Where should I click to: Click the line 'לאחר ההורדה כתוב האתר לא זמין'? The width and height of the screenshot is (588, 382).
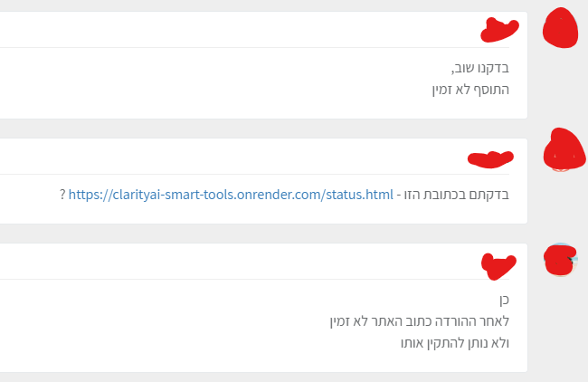(x=420, y=321)
